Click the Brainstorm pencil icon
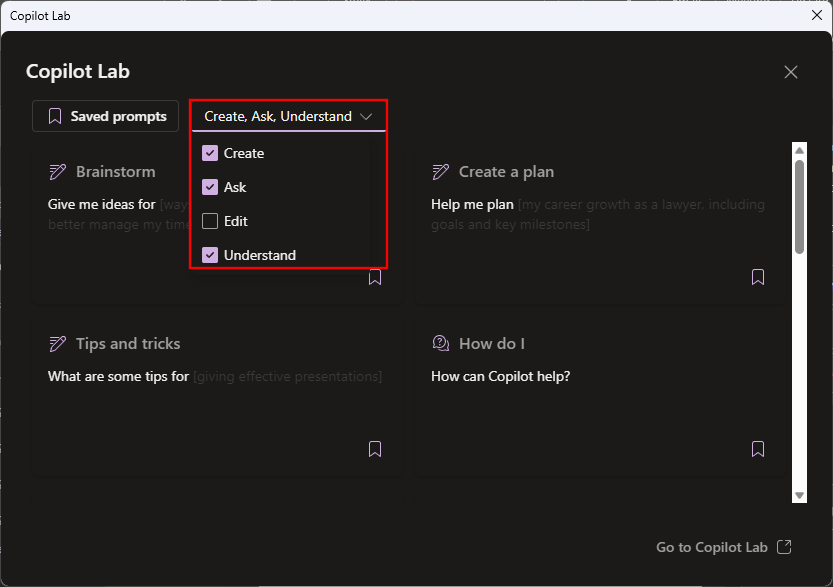833x587 pixels. (x=57, y=172)
